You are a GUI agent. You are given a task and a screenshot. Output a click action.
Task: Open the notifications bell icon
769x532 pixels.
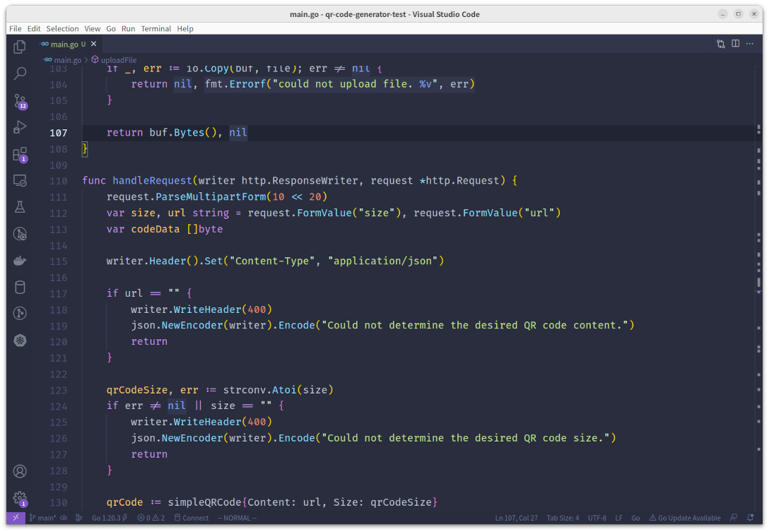click(x=750, y=518)
